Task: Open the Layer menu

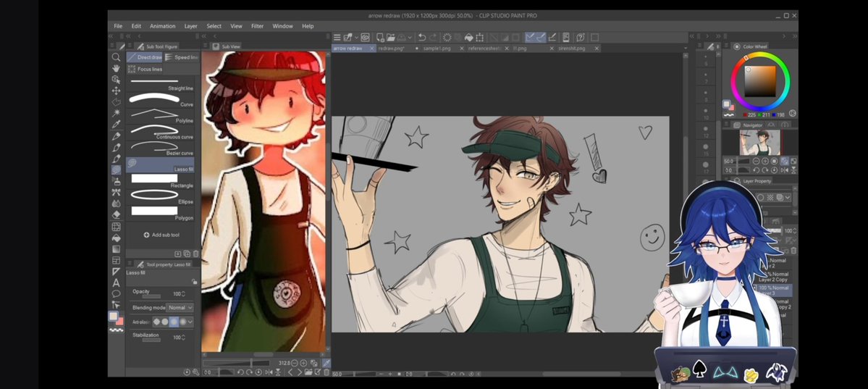Action: [190, 26]
